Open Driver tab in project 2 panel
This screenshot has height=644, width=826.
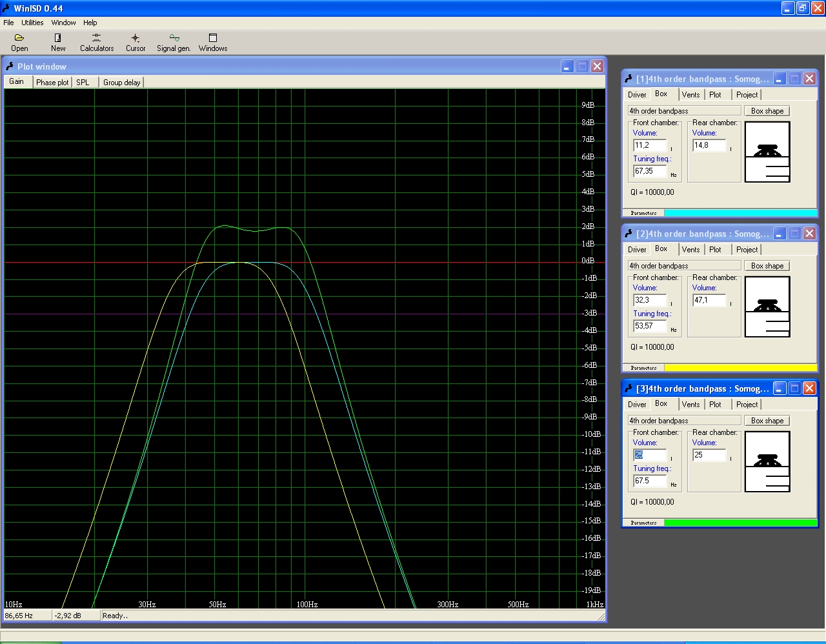point(637,250)
